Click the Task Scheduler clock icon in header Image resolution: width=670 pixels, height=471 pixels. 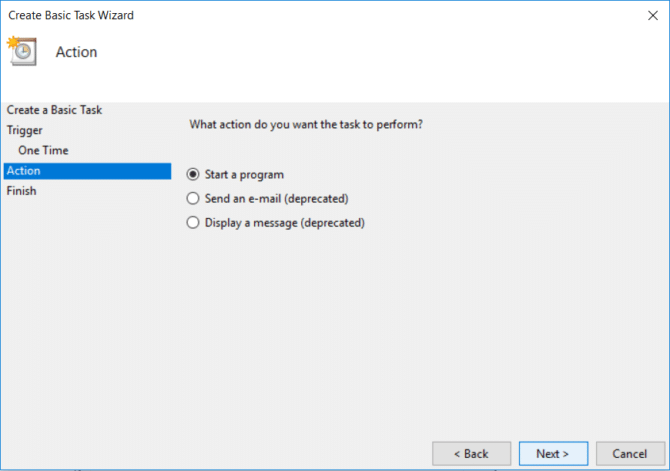21,51
